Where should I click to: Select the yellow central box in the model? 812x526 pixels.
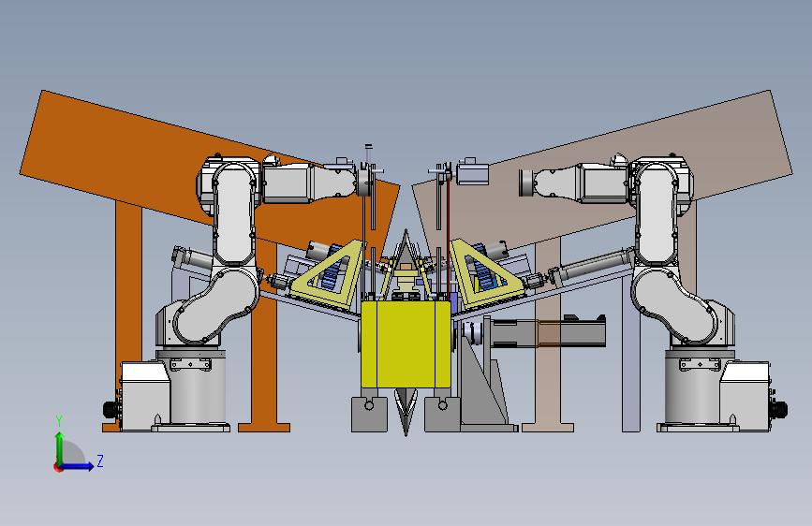coord(406,344)
